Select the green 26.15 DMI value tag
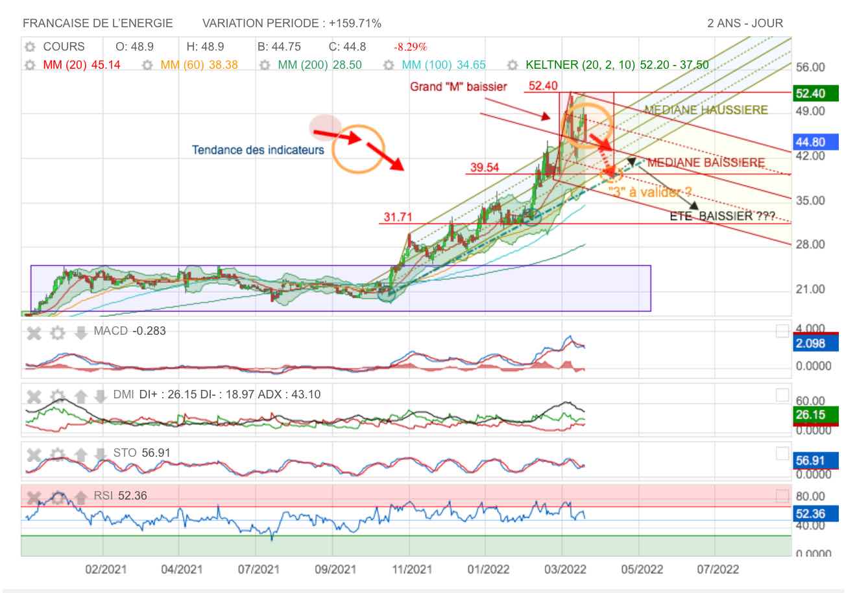 pos(817,415)
